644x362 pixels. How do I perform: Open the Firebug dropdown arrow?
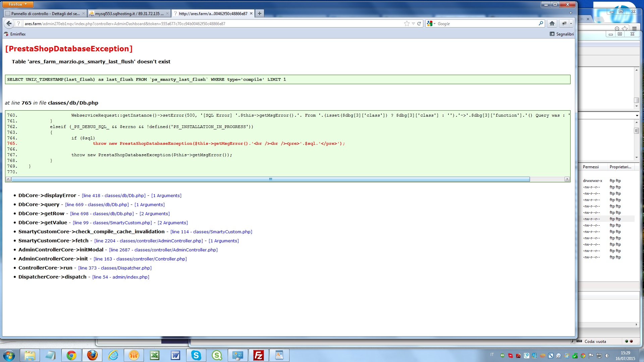(x=571, y=23)
